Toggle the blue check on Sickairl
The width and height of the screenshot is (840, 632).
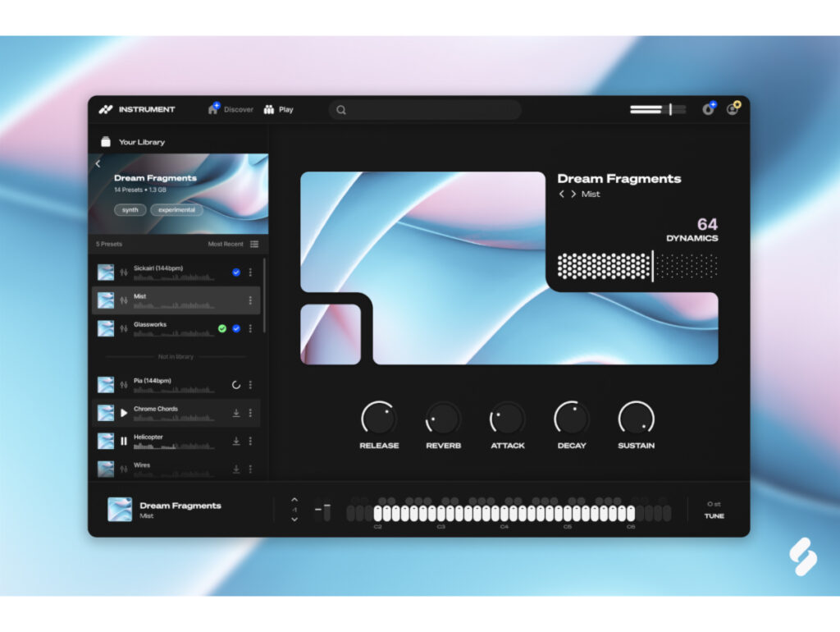coord(236,272)
